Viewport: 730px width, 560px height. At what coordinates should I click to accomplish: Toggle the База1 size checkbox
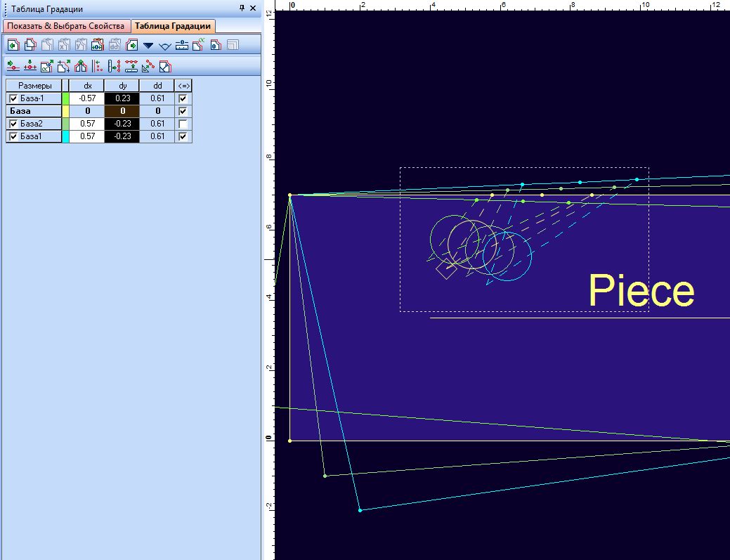(13, 136)
